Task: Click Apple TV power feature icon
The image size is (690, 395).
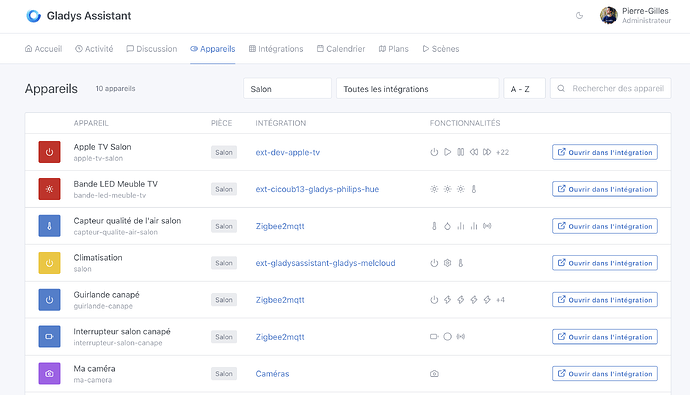Action: click(434, 152)
